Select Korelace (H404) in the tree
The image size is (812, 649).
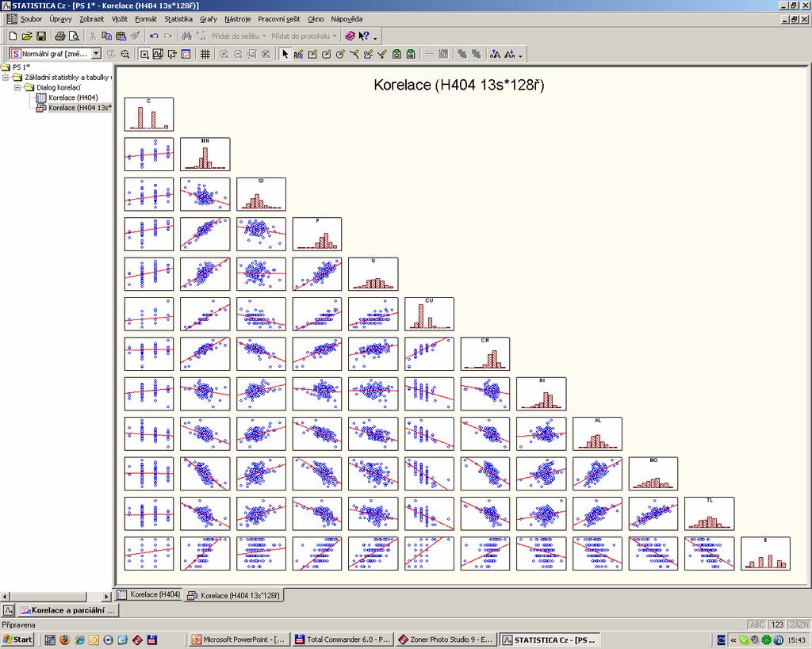pos(73,97)
